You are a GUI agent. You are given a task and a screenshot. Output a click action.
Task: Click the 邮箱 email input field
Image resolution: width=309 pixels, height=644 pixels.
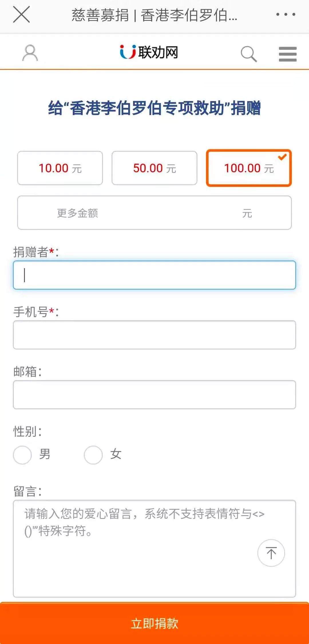[154, 395]
